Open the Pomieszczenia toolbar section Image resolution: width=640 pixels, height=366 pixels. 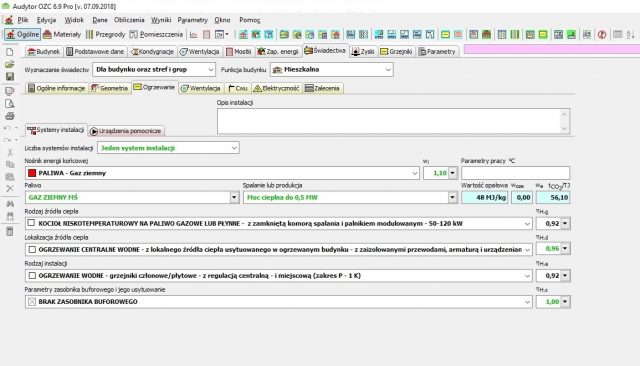[156, 35]
